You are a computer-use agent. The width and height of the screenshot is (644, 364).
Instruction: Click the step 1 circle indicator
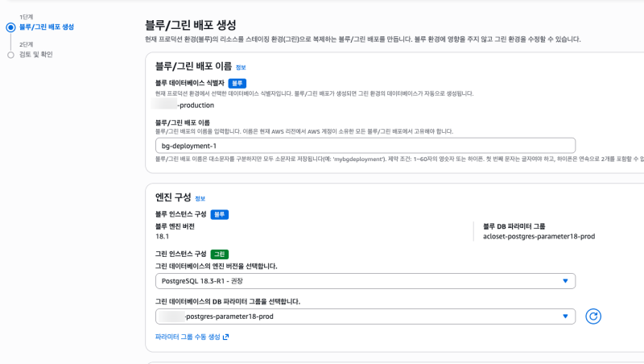[x=10, y=27]
